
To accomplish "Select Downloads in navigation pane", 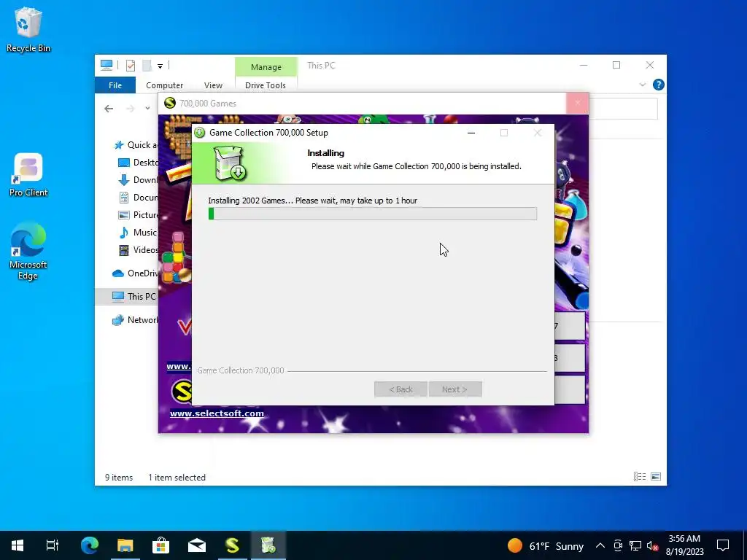I will point(138,180).
